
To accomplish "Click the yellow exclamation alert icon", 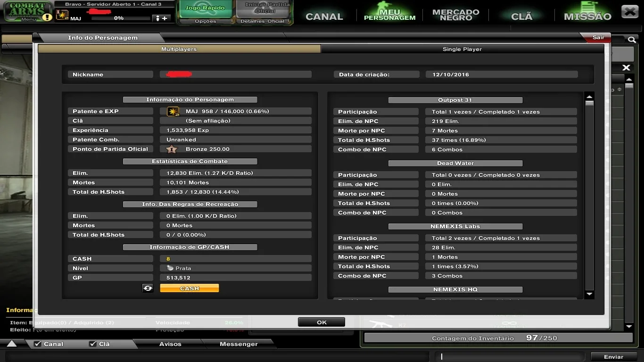I will [48, 17].
